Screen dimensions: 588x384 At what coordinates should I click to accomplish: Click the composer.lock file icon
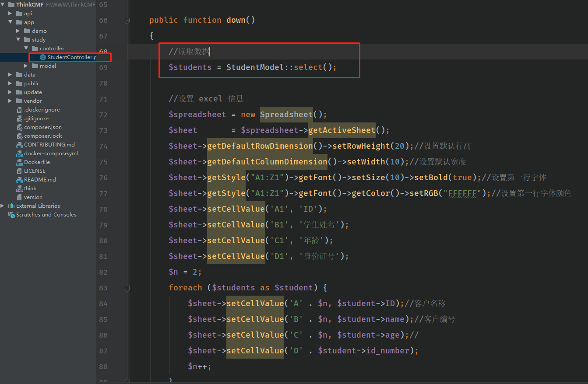tap(19, 136)
